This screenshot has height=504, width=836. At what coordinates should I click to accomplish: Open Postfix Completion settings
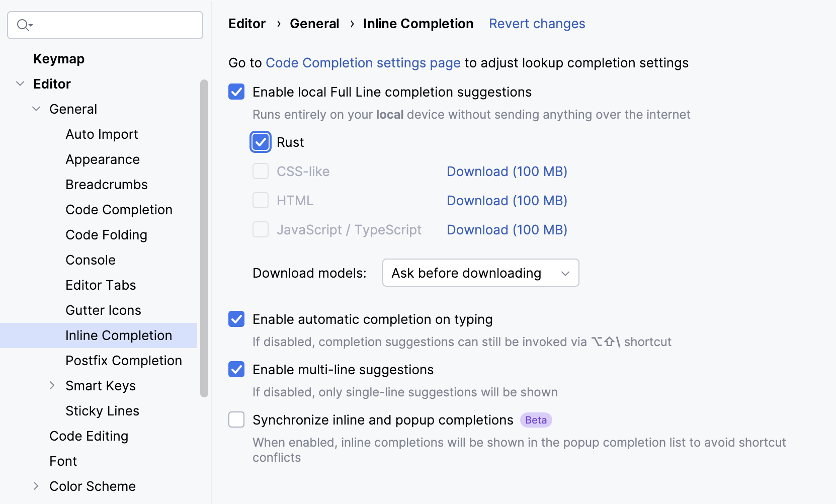[124, 360]
